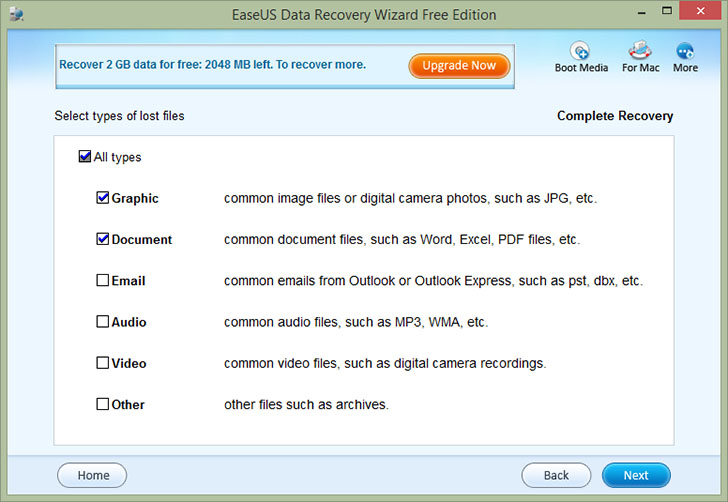Go to the Home screen button

(92, 475)
